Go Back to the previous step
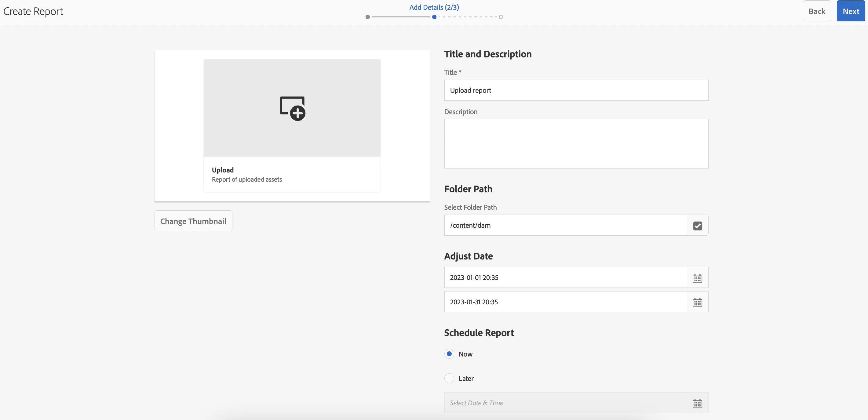Image resolution: width=868 pixels, height=420 pixels. coord(816,11)
